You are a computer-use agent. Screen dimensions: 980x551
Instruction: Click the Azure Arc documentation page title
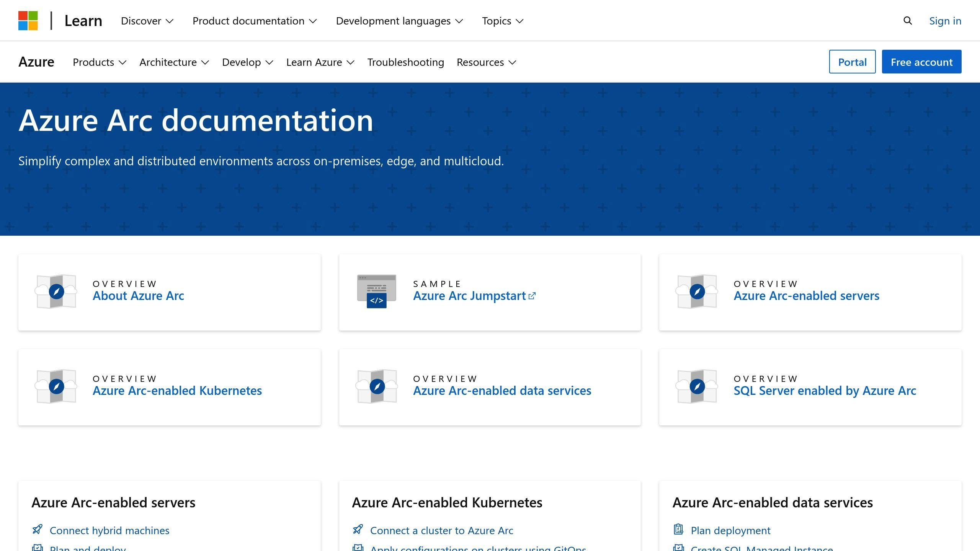(196, 121)
